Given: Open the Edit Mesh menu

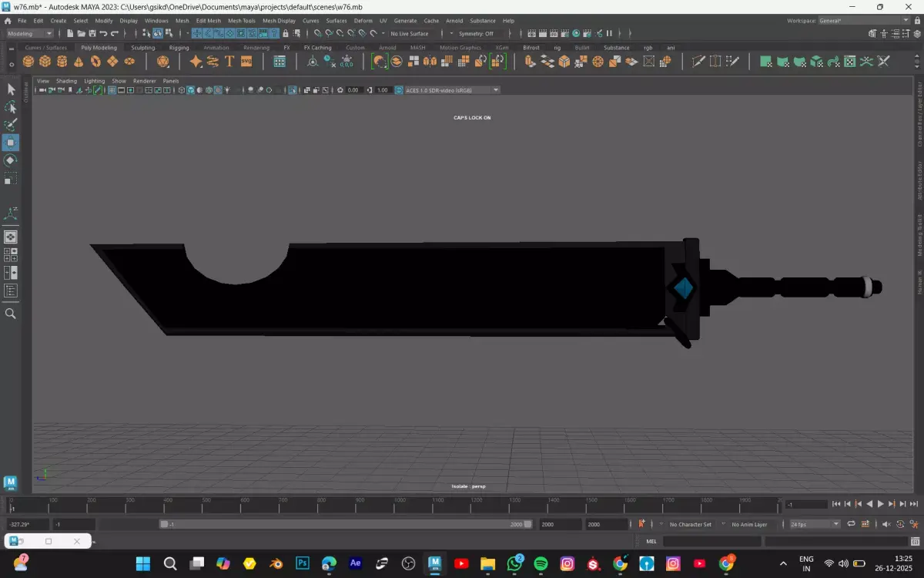Looking at the screenshot, I should (x=208, y=21).
